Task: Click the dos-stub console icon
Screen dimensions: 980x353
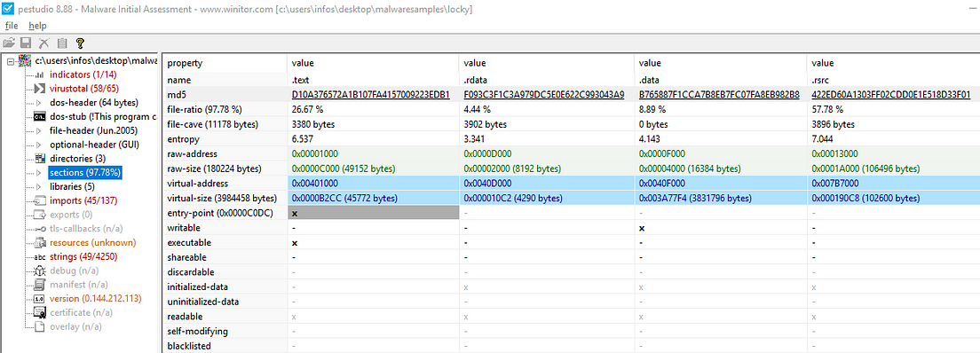Action: [x=39, y=116]
